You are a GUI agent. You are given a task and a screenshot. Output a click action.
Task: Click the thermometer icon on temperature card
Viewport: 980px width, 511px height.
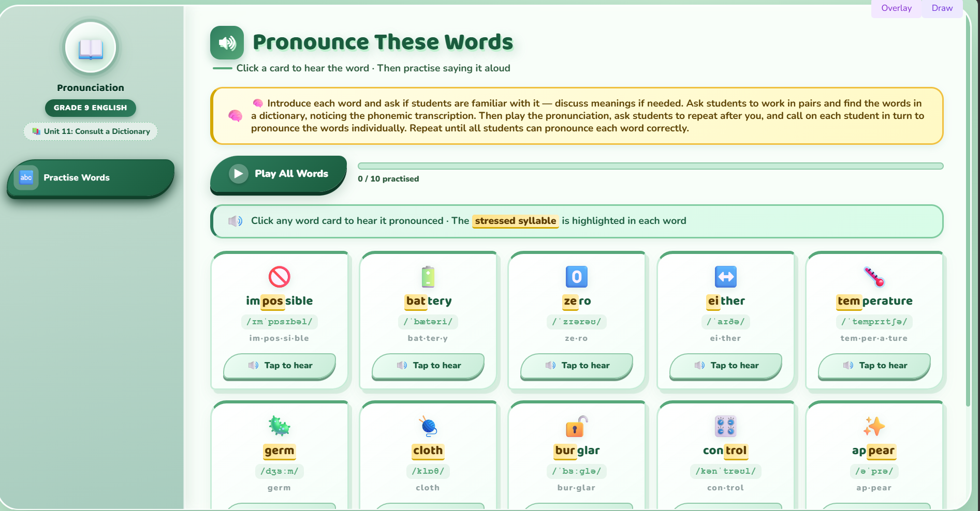(874, 277)
